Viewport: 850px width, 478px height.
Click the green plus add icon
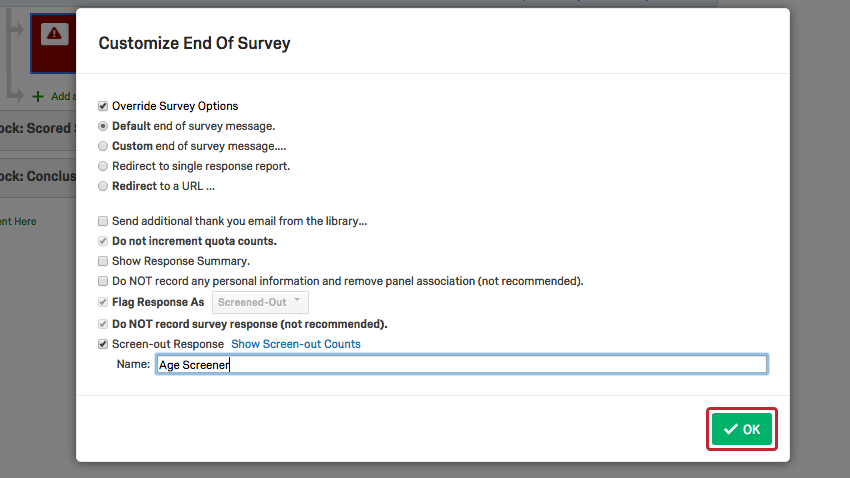pyautogui.click(x=38, y=97)
